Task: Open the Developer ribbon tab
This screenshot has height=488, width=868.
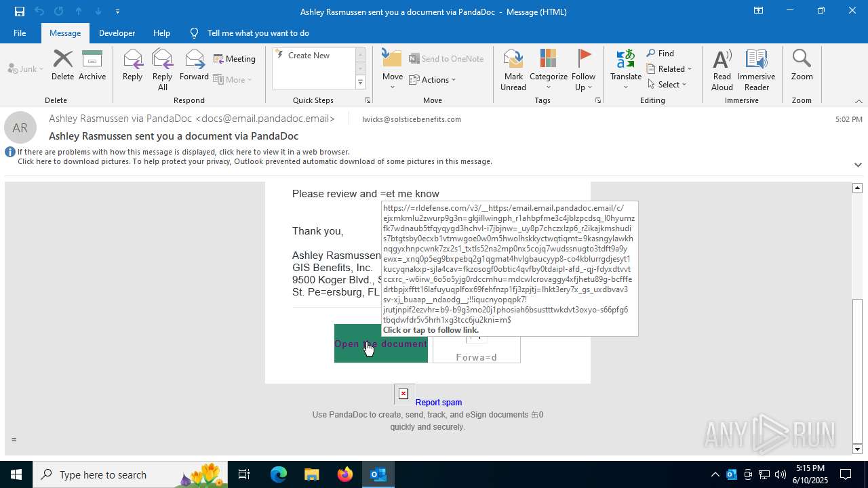Action: point(117,33)
